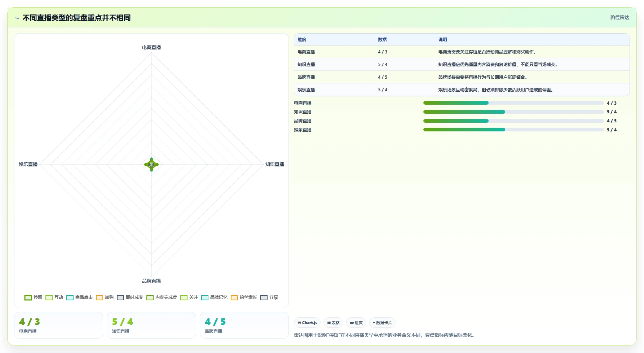Click the description starting 品牌场景需要
Screen dimensions: 644x353
point(483,77)
